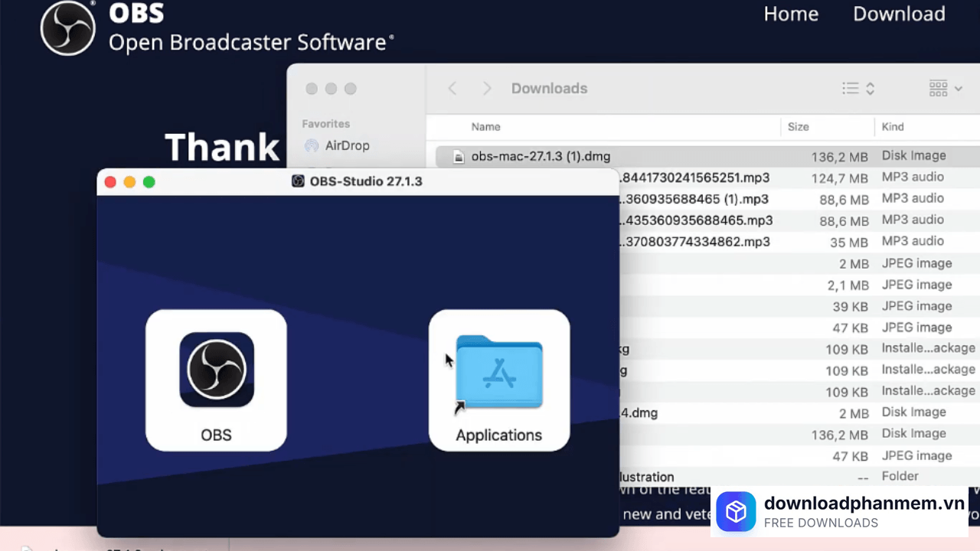Click the Finder back arrow
980x551 pixels.
(x=452, y=89)
